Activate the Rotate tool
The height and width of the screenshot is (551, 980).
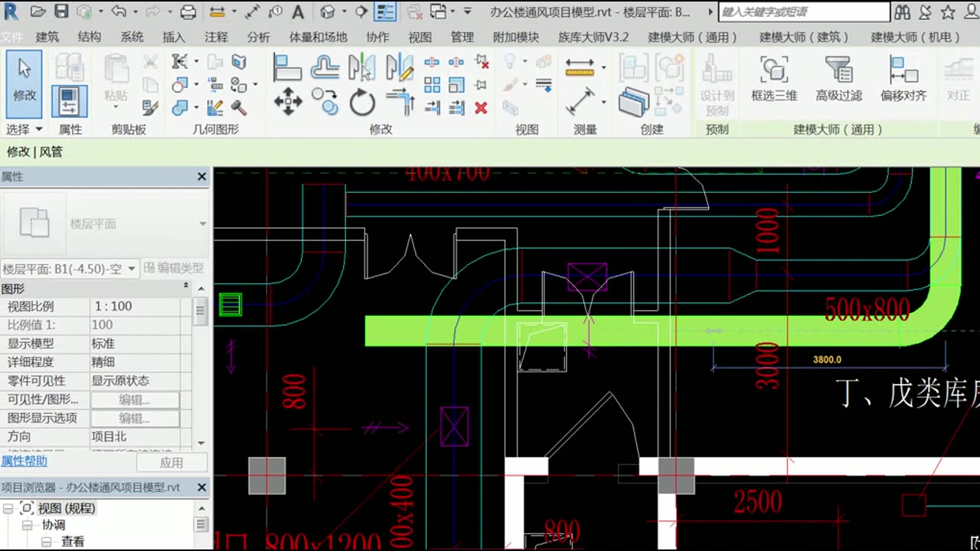[x=362, y=102]
